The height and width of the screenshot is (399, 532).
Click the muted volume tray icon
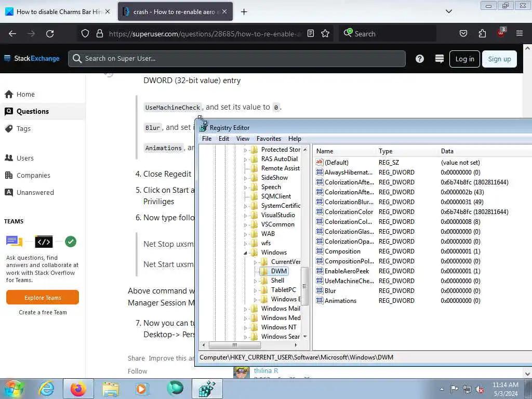click(480, 390)
